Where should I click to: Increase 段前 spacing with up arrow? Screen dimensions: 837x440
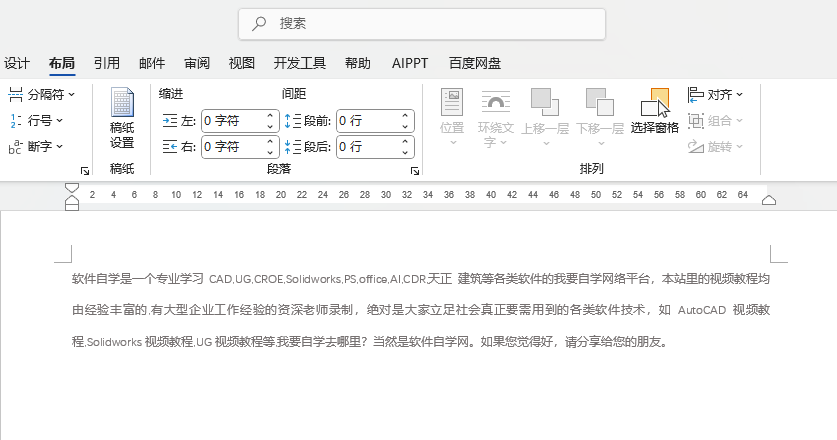click(x=405, y=115)
